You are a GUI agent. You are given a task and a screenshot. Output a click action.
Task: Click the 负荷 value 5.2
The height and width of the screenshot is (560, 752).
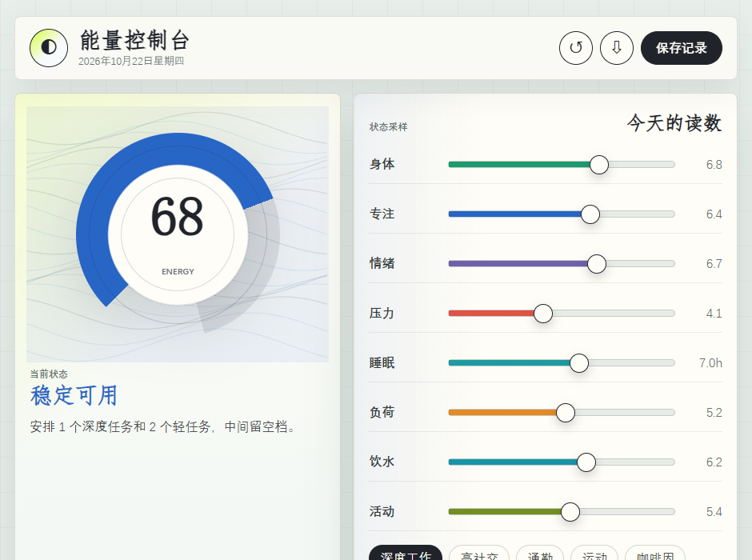coord(714,413)
